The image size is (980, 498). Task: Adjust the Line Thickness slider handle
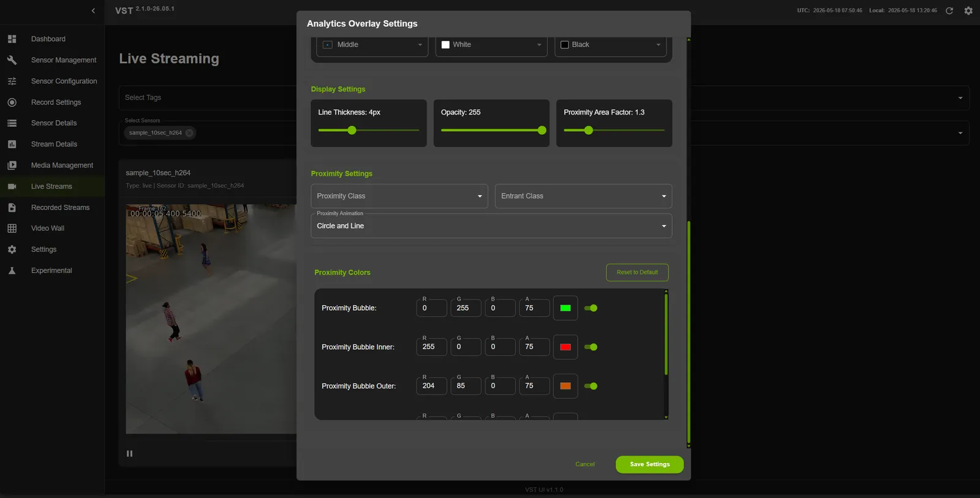pyautogui.click(x=352, y=130)
